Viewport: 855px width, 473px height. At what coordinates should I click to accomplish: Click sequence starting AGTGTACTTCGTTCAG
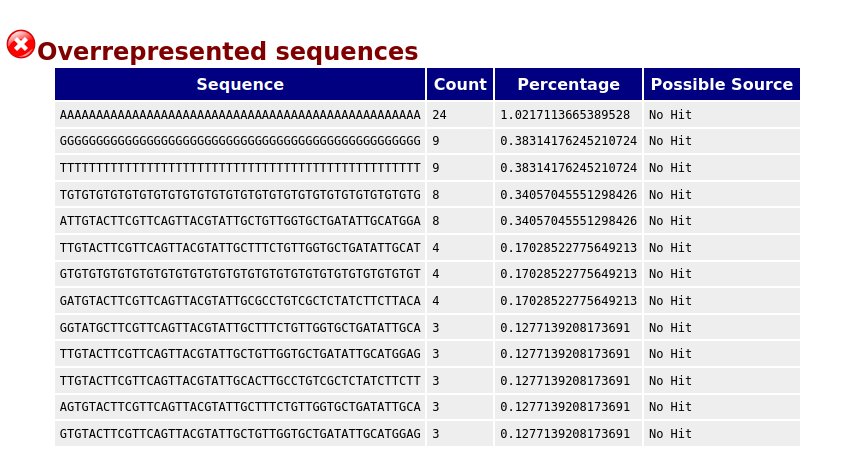(240, 407)
